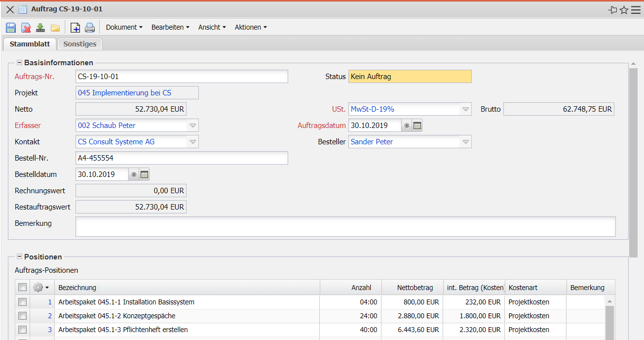Collapse the Basisinformationen section

[x=20, y=63]
